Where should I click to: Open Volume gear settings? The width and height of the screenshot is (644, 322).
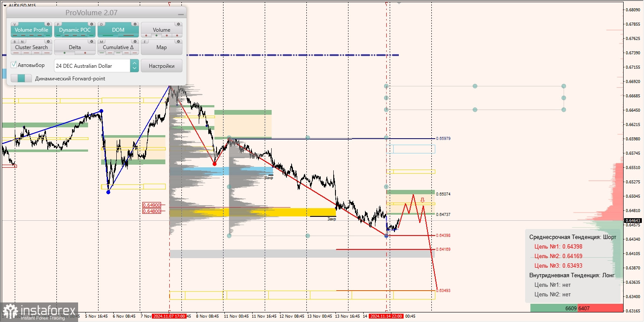(178, 24)
